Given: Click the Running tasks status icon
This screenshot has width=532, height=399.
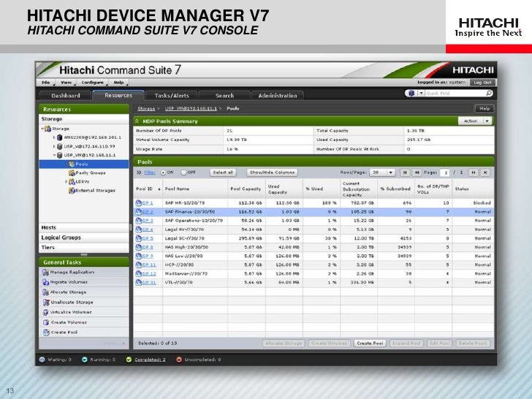Looking at the screenshot, I should [x=85, y=360].
